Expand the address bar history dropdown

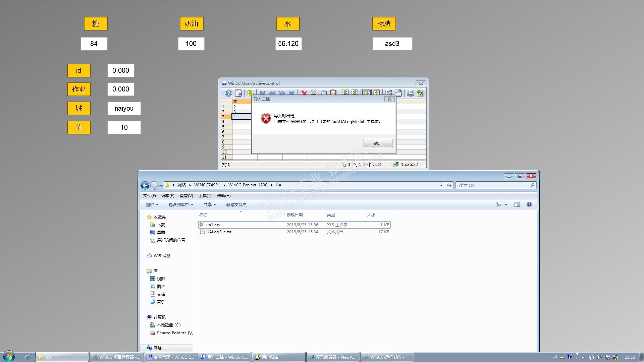click(x=441, y=185)
